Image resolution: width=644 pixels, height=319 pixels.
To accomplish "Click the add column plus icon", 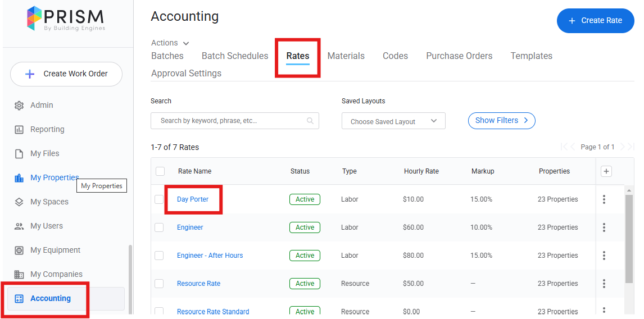I will (606, 171).
